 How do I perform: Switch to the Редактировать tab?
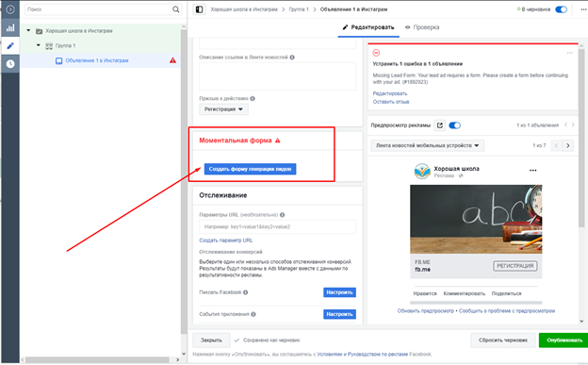coord(368,27)
